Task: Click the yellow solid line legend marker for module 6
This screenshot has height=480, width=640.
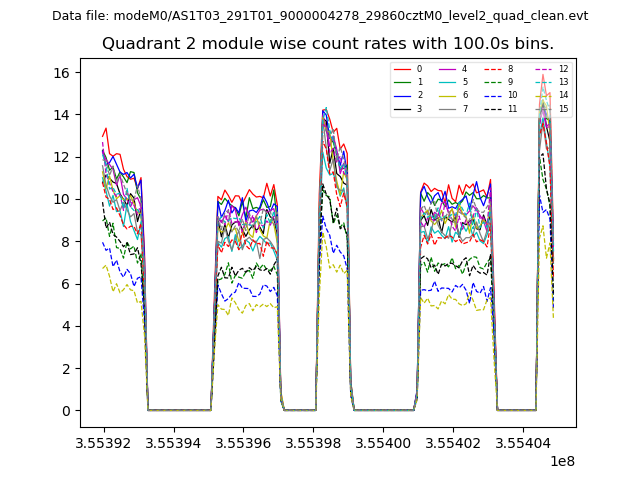Action: click(449, 95)
